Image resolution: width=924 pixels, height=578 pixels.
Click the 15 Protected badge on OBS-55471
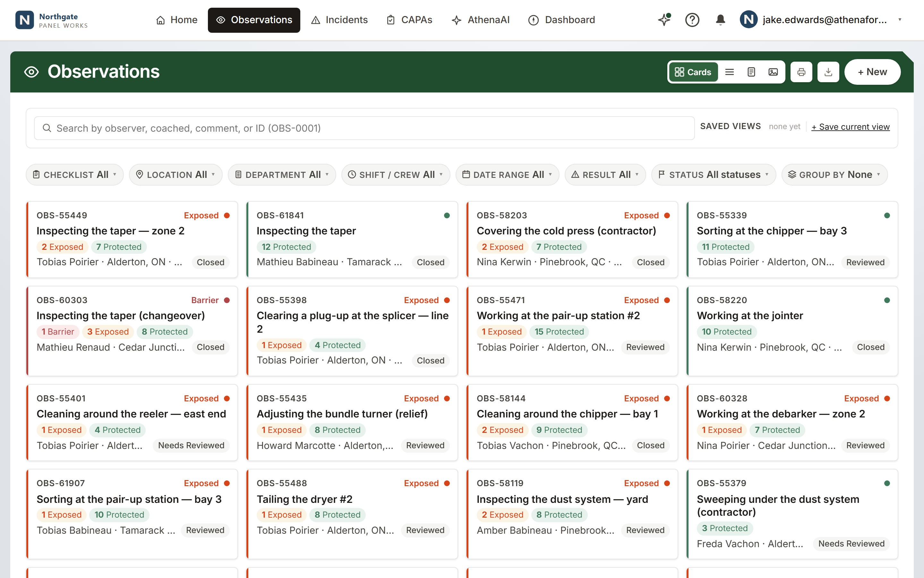pyautogui.click(x=559, y=331)
